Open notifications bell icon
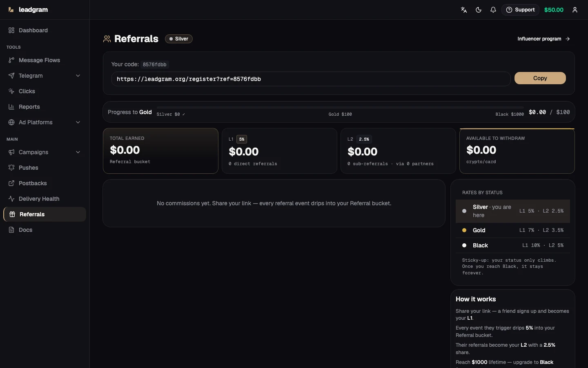 pos(493,10)
